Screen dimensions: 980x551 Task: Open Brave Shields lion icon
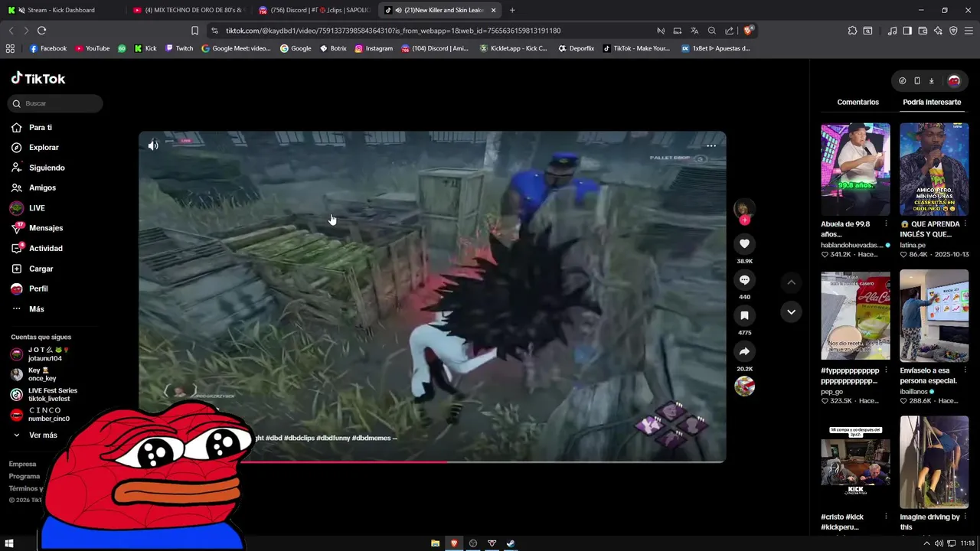point(749,31)
